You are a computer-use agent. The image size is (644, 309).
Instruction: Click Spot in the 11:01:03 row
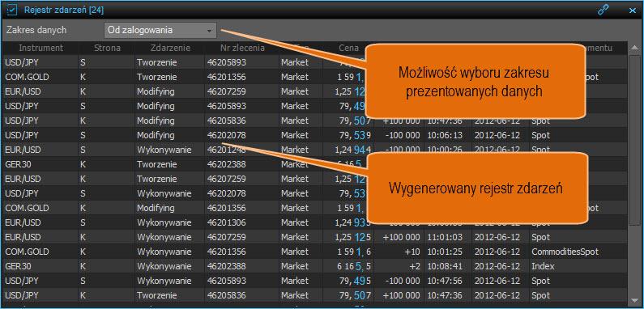coord(540,237)
